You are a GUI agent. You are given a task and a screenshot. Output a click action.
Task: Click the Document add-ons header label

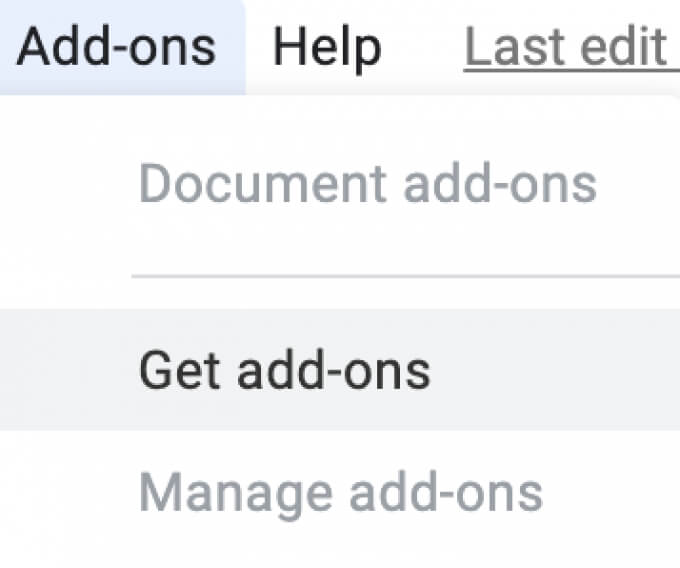[368, 184]
